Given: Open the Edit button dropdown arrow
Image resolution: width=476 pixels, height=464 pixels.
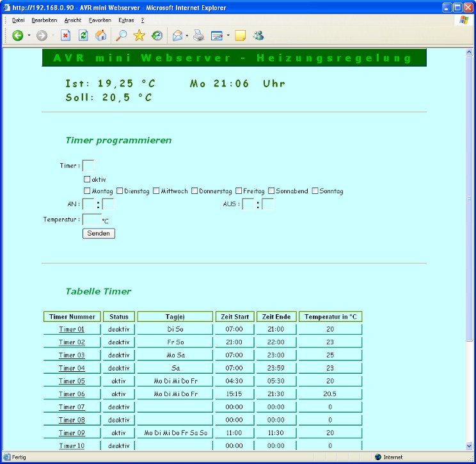Looking at the screenshot, I should tap(228, 36).
